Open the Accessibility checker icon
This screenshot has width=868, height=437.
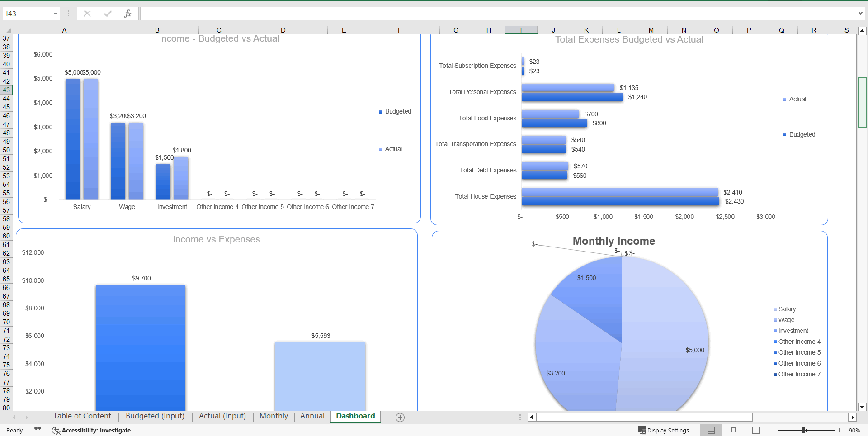tap(56, 431)
